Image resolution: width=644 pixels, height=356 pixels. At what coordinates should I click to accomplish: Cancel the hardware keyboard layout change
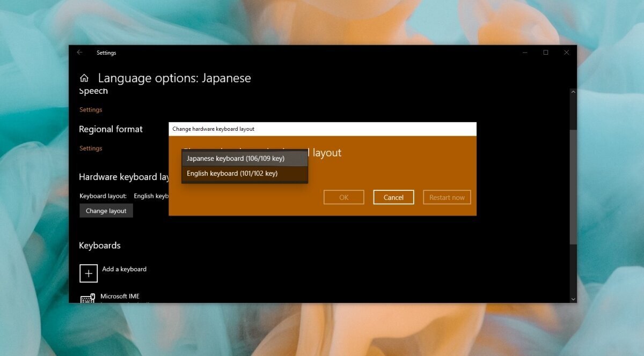[393, 197]
